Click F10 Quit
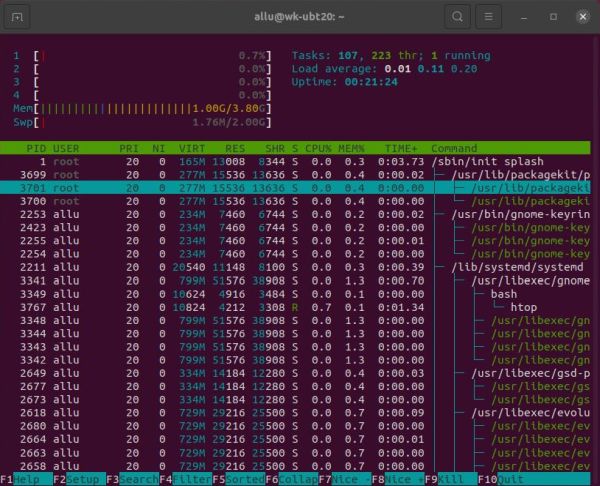600x486 pixels. click(x=534, y=479)
